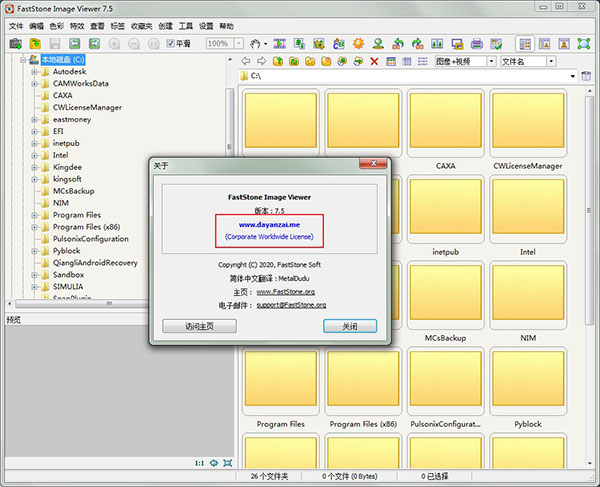This screenshot has width=600, height=487.
Task: Click the 1:1 actual size preview control
Action: click(199, 463)
